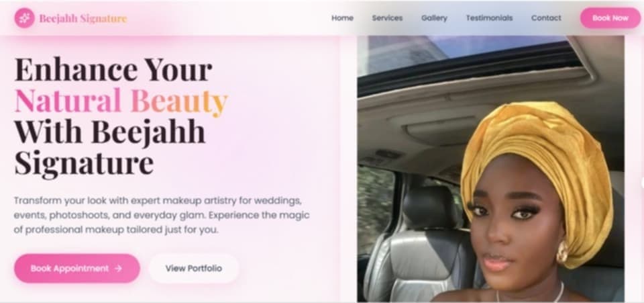The height and width of the screenshot is (303, 644).
Task: Click the arrow icon in Book Appointment
Action: tap(118, 269)
